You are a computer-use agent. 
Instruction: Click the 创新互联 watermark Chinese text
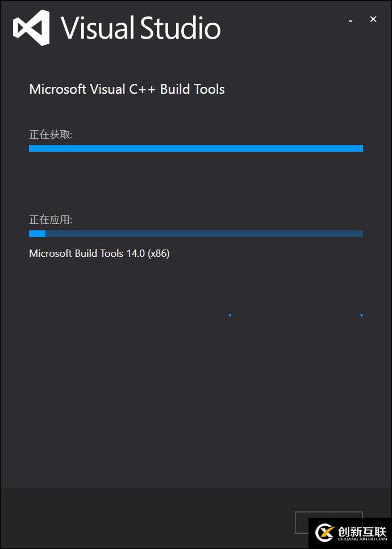click(x=362, y=531)
